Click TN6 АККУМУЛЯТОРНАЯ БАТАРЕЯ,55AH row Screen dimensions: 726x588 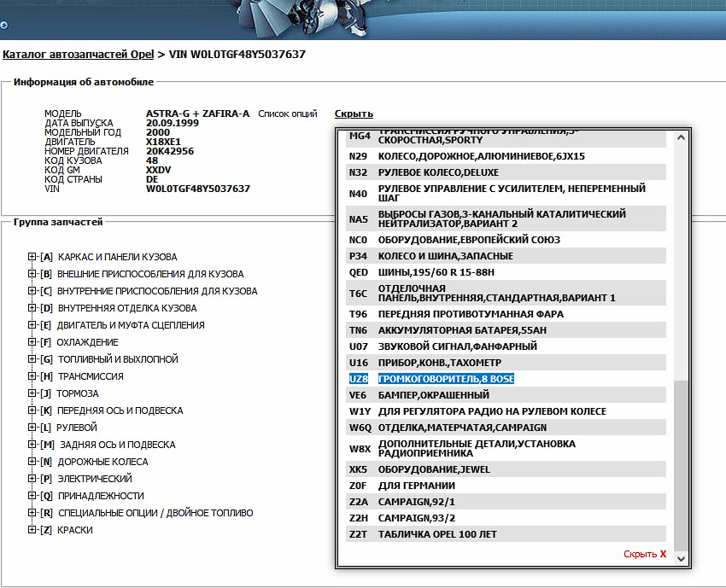point(506,330)
